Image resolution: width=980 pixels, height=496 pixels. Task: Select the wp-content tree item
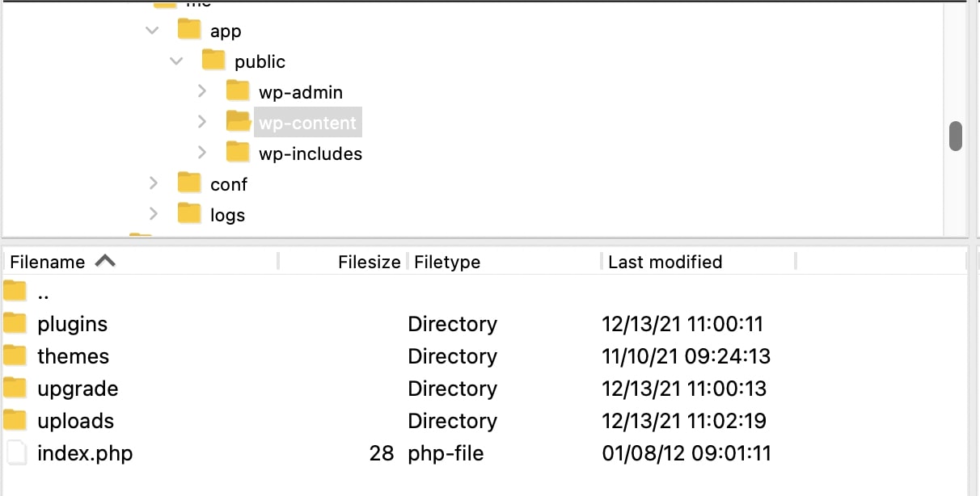coord(307,123)
